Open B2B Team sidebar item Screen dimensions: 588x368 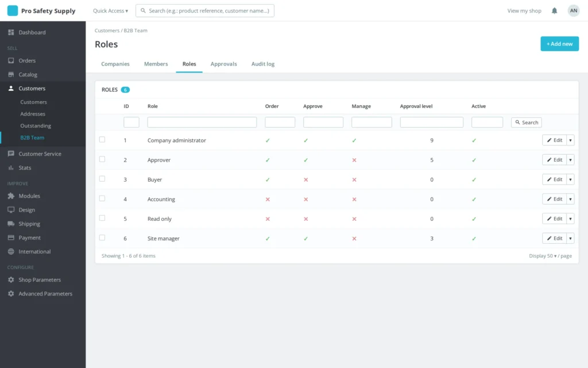tap(32, 137)
